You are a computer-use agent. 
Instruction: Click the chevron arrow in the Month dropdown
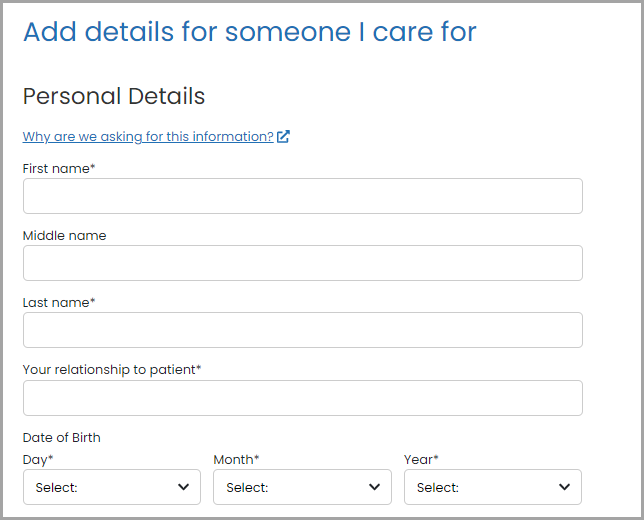click(375, 487)
